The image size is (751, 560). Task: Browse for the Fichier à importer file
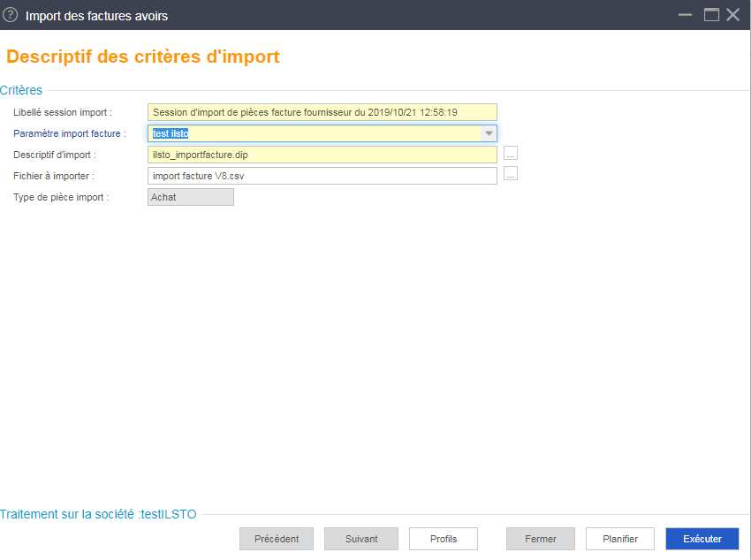(x=511, y=173)
